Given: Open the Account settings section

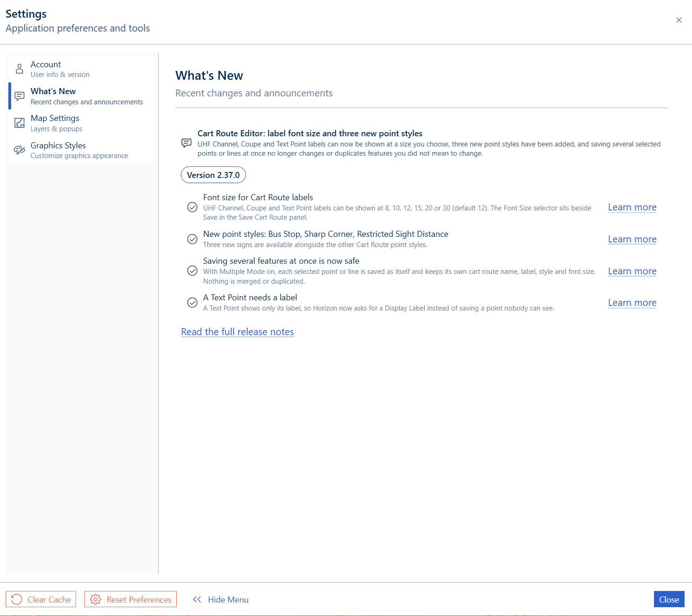Looking at the screenshot, I should pos(82,69).
